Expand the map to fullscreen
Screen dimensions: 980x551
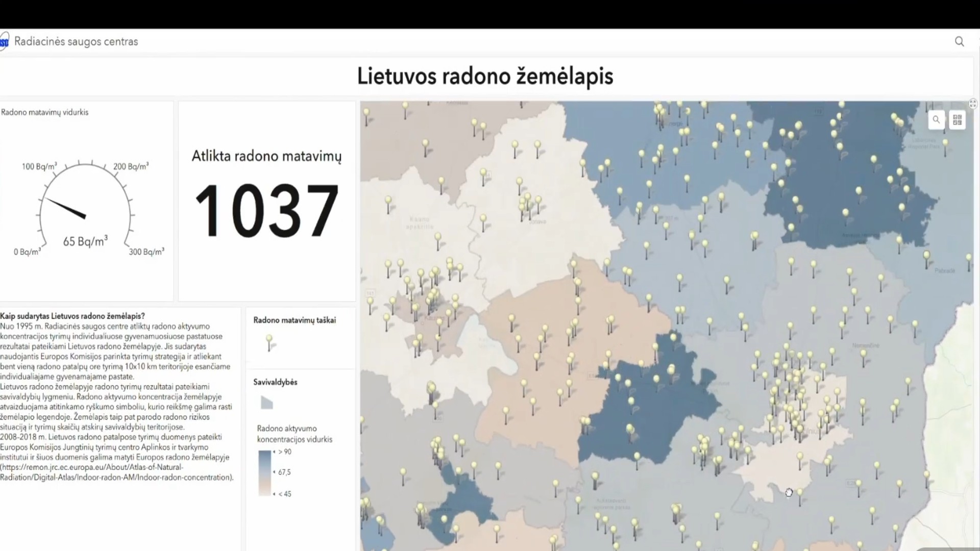point(973,104)
